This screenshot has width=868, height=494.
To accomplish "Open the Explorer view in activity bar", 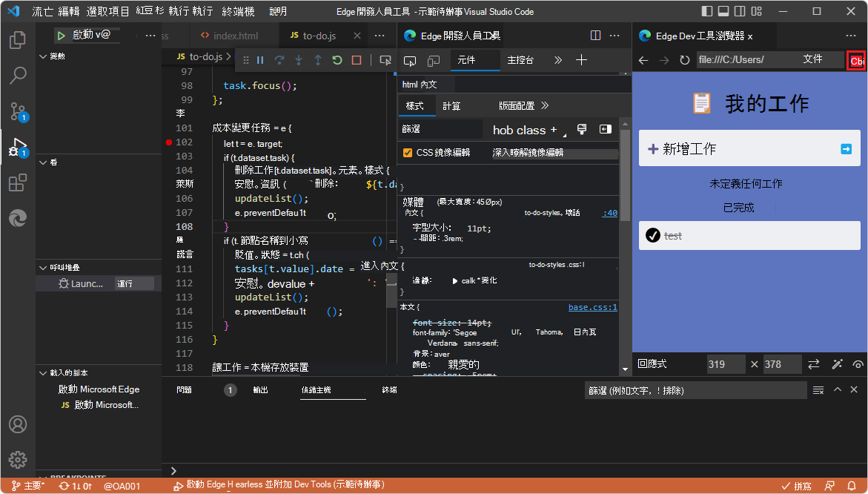I will coord(18,40).
